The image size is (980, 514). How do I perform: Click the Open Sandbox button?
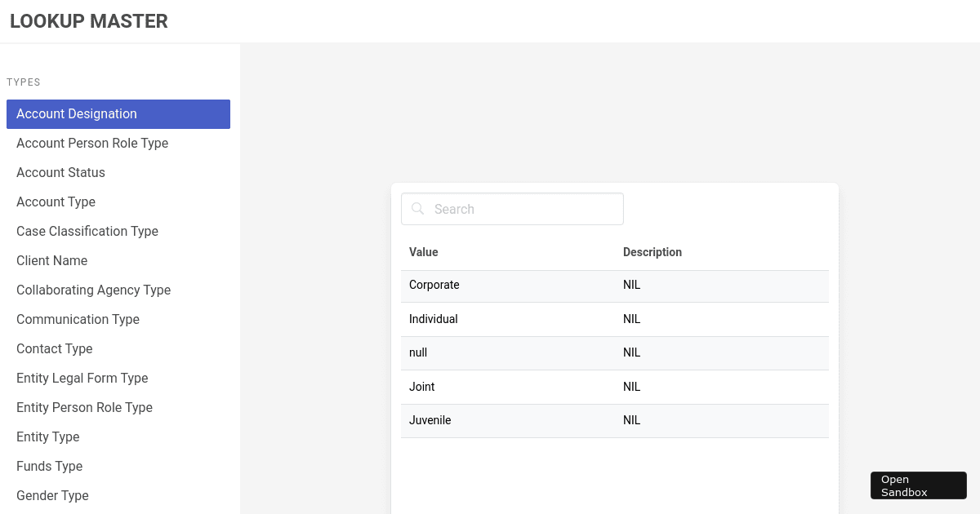click(918, 485)
